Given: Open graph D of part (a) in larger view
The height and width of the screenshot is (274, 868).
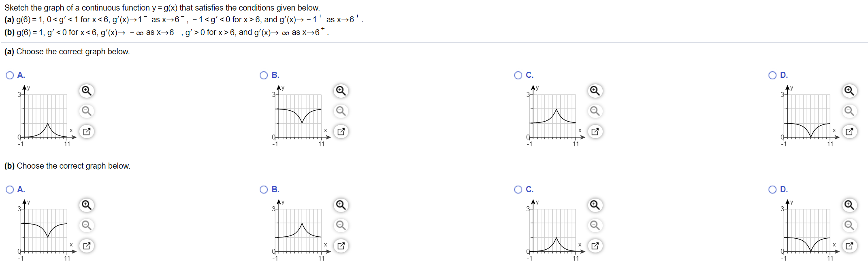Looking at the screenshot, I should tap(849, 132).
